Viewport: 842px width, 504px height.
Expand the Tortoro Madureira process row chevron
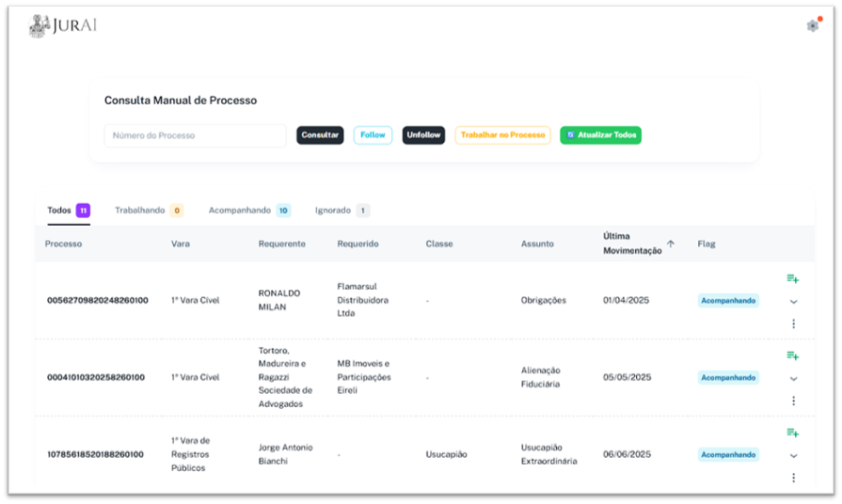coord(793,379)
